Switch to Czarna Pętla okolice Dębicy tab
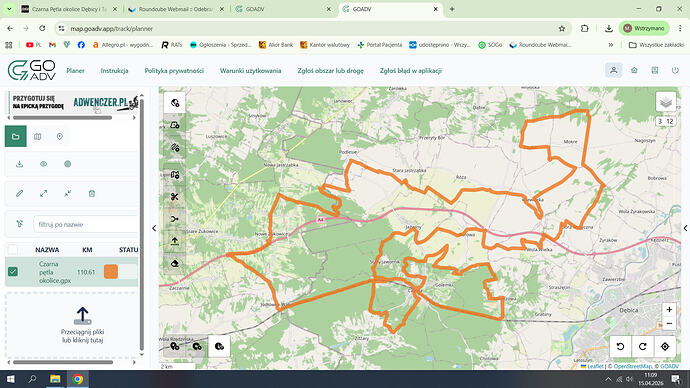Screen dimensions: 690x388 pyautogui.click(x=69, y=9)
